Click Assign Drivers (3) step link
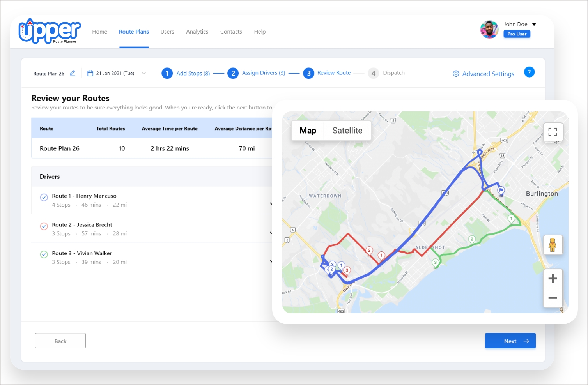The height and width of the screenshot is (385, 588). pos(264,73)
